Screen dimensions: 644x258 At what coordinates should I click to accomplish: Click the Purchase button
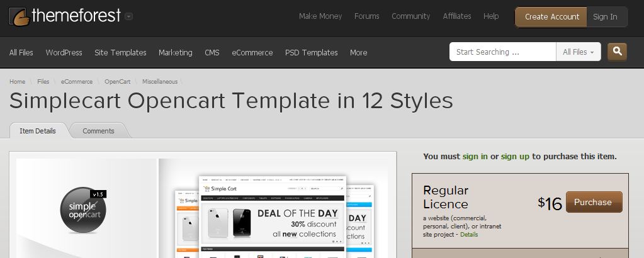[x=594, y=202]
